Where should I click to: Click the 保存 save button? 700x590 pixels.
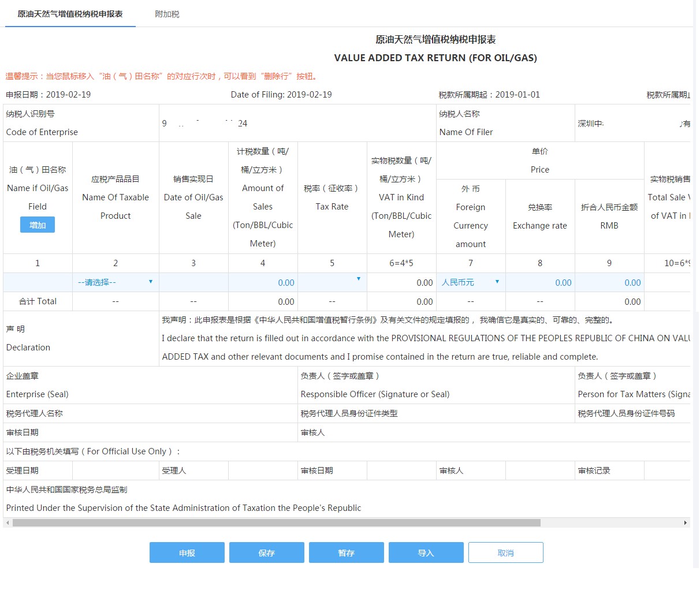tap(266, 552)
